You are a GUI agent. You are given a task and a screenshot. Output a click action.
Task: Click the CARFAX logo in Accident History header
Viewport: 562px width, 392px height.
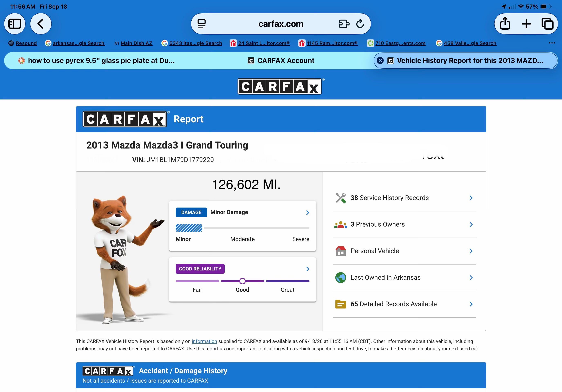[x=108, y=371]
